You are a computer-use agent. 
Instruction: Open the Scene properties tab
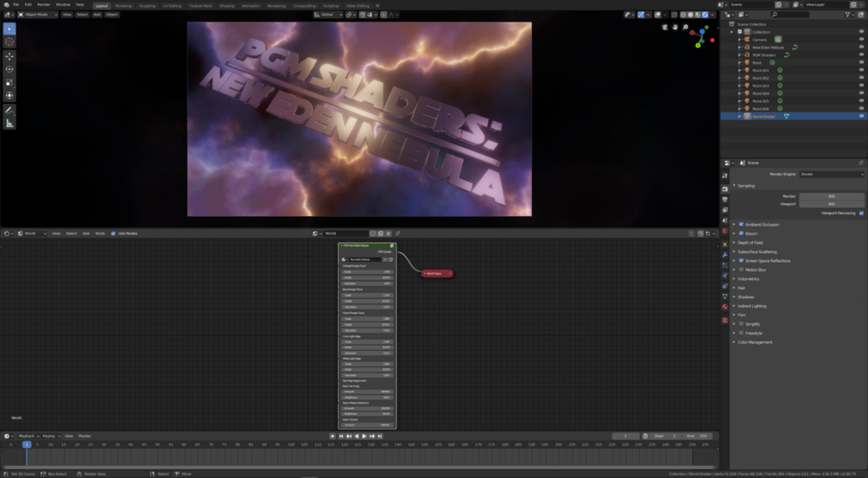pos(725,220)
